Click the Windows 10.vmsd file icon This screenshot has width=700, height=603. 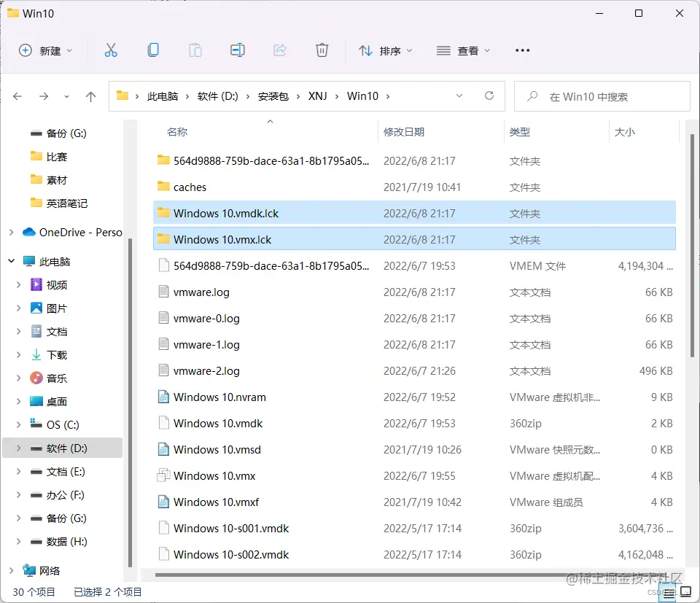click(x=163, y=449)
